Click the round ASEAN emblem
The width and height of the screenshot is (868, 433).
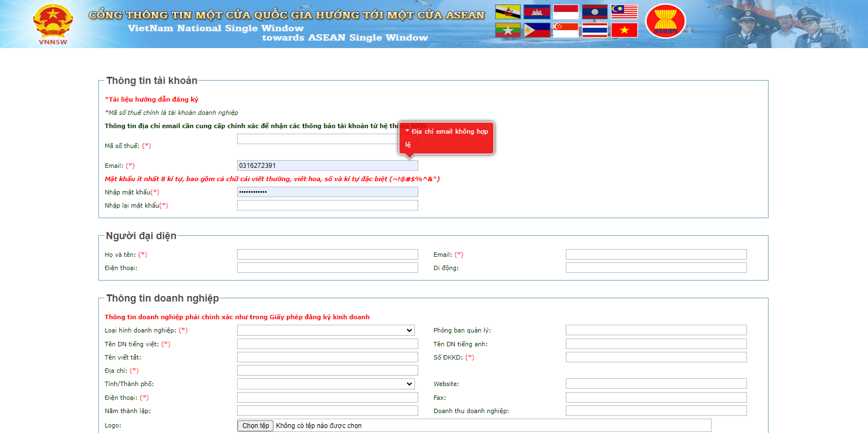[x=665, y=22]
